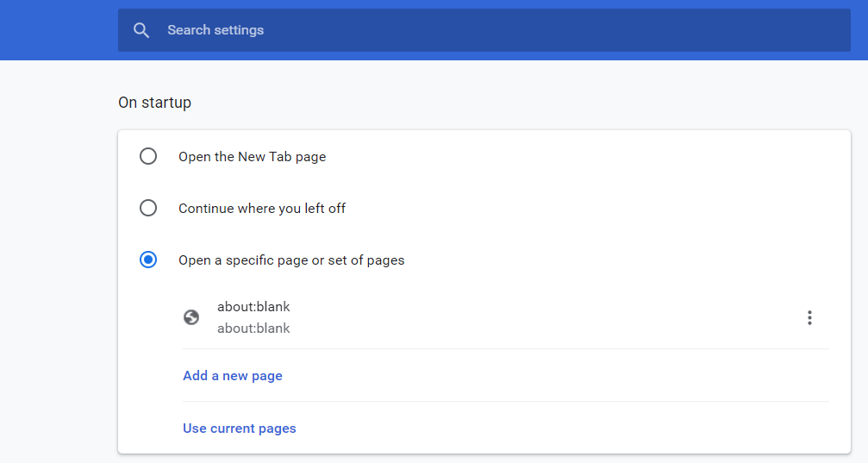Click the On startup section heading

click(x=155, y=103)
